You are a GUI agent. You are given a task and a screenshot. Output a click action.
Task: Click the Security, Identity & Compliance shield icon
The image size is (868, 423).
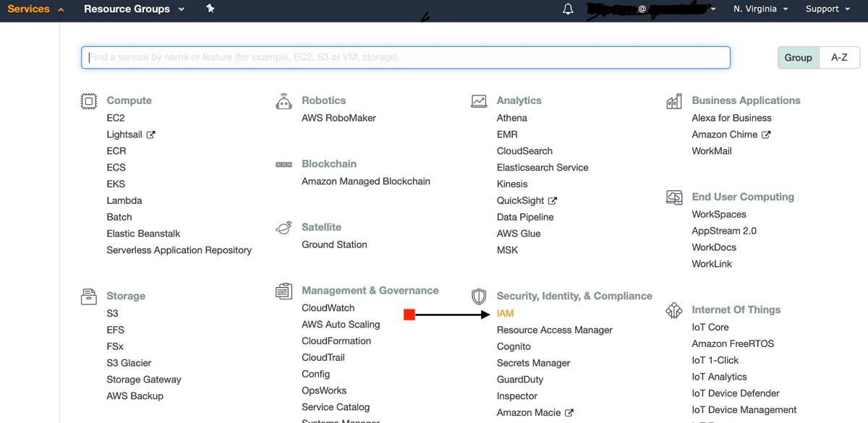tap(478, 296)
